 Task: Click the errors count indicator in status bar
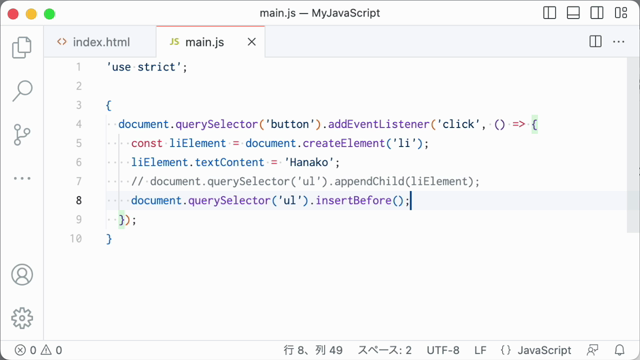25,350
